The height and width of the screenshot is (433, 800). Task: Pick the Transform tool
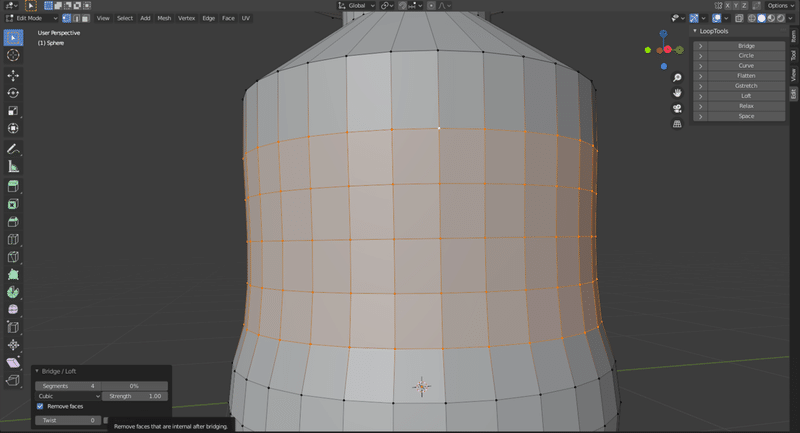[13, 128]
